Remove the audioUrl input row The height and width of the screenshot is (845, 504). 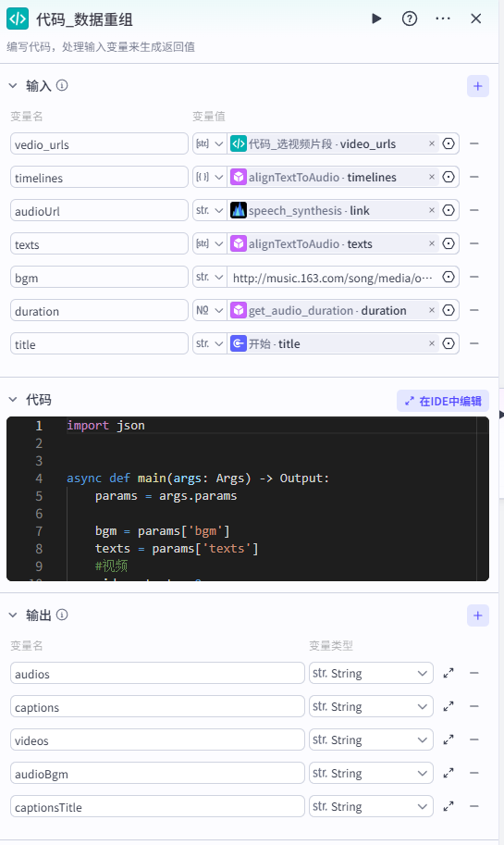pos(474,210)
